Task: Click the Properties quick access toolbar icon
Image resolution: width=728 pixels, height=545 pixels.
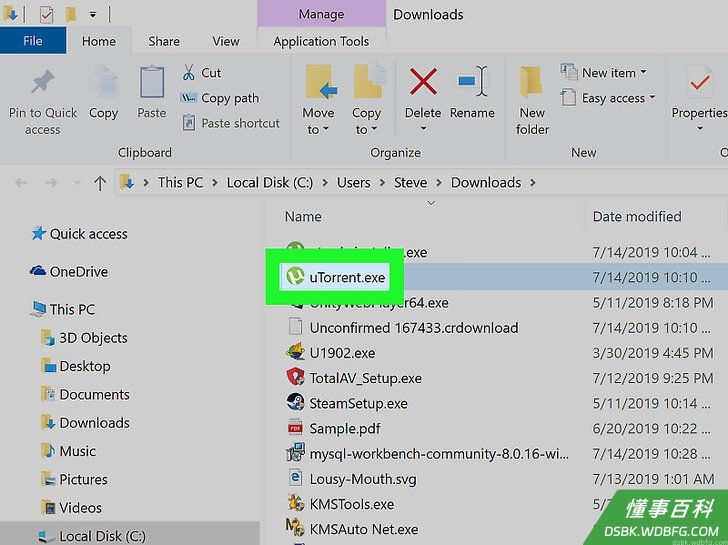Action: (x=46, y=14)
